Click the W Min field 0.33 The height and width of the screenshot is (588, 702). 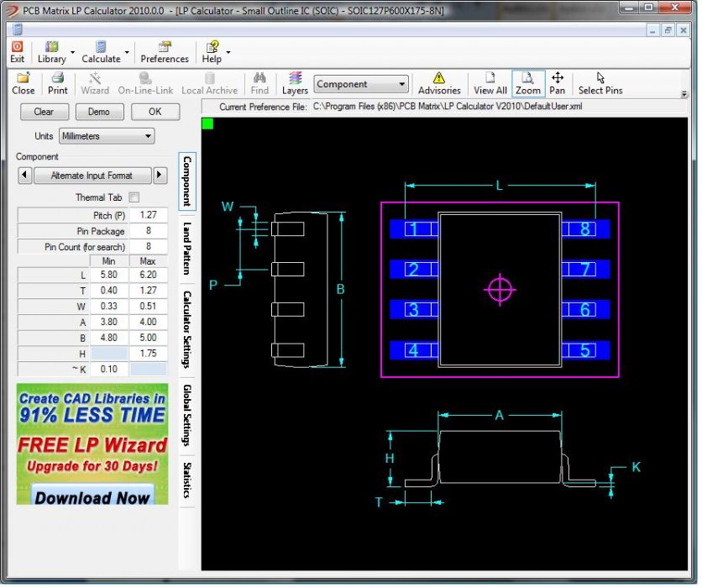tap(109, 307)
